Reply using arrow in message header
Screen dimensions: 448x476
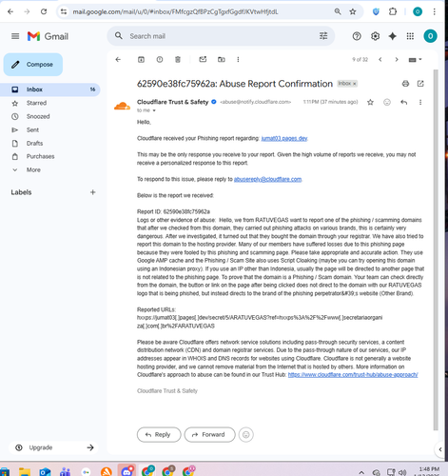(403, 102)
